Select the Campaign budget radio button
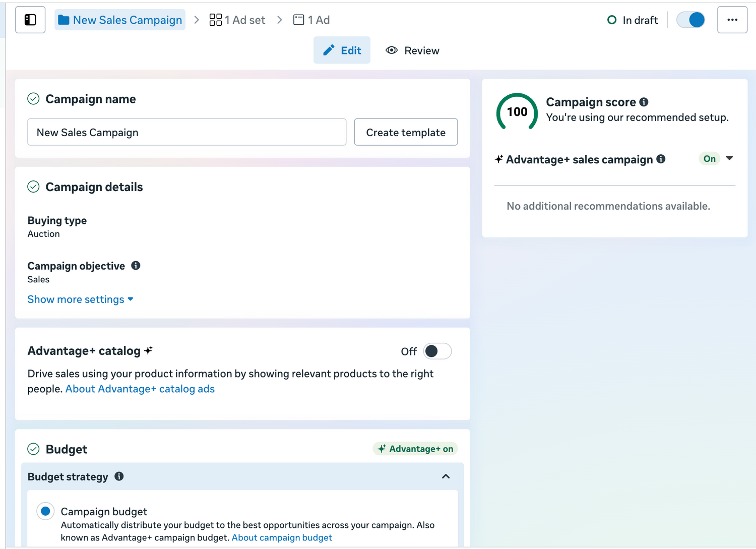 45,511
